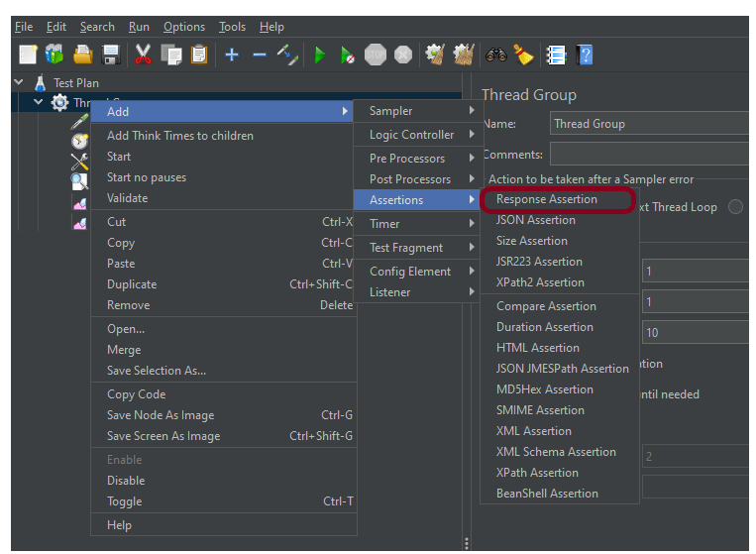Click the binoculars Search icon

[x=496, y=55]
